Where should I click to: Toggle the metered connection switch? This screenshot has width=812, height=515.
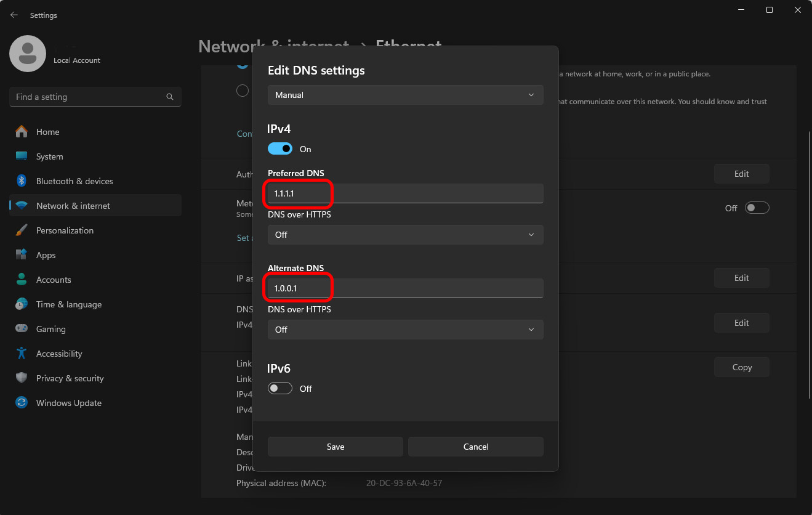coord(757,208)
